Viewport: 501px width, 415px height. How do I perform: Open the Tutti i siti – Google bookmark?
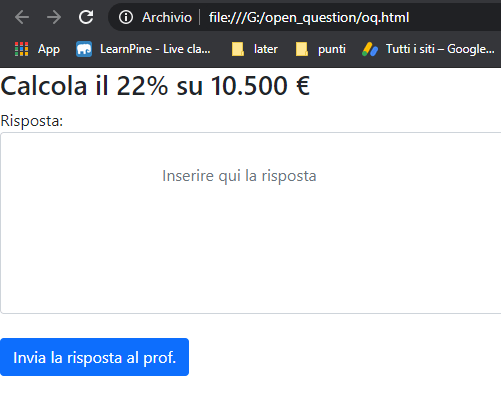point(440,49)
